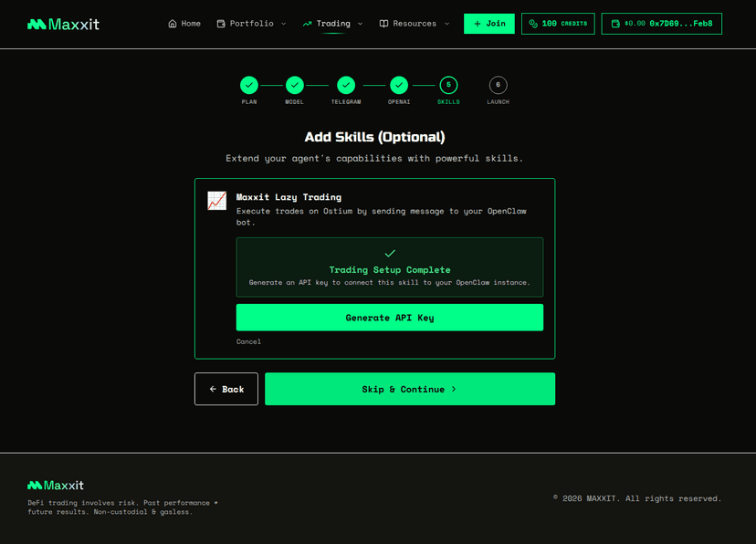Image resolution: width=756 pixels, height=544 pixels.
Task: Click the Resources book icon
Action: (385, 24)
